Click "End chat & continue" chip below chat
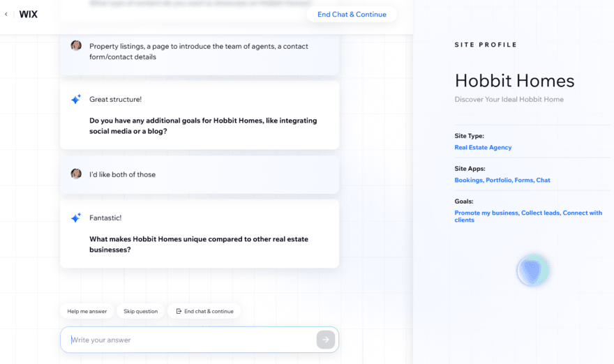The height and width of the screenshot is (364, 614). [204, 311]
